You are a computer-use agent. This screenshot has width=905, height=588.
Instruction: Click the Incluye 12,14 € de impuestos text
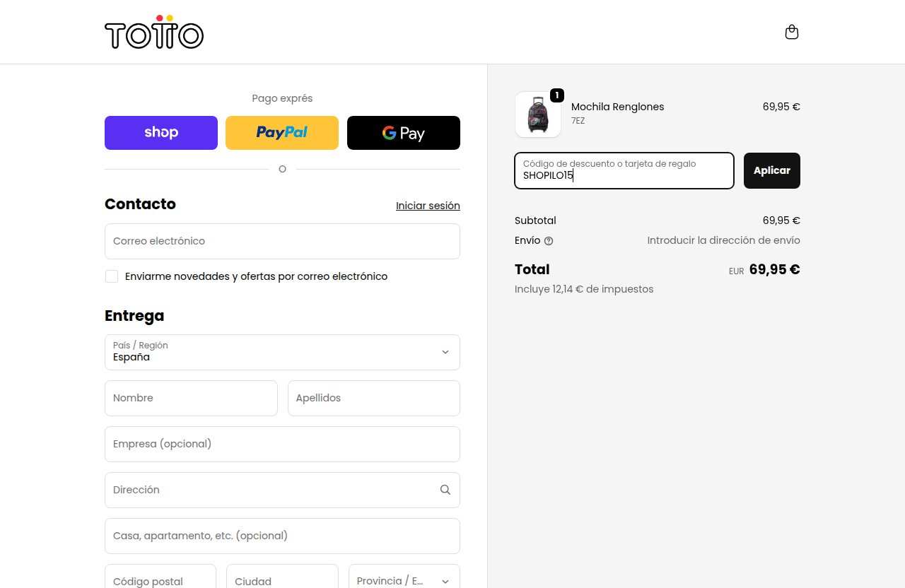point(584,289)
